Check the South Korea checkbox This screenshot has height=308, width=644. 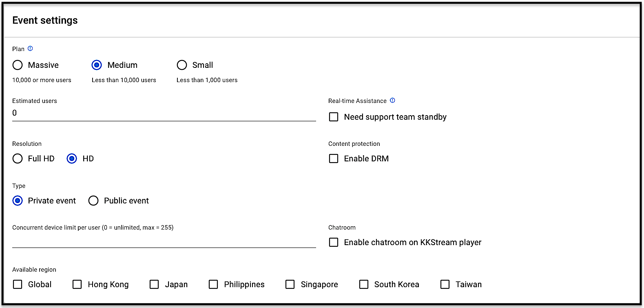pyautogui.click(x=364, y=284)
